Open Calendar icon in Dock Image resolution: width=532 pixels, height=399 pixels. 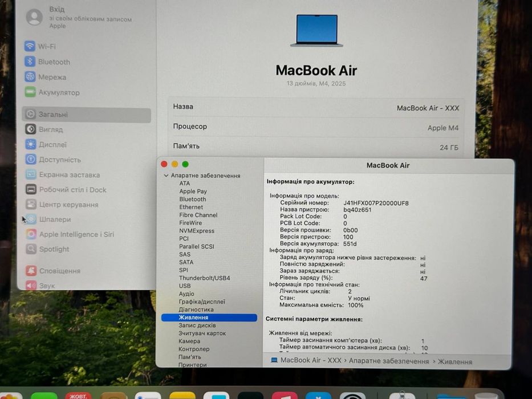coord(78,396)
